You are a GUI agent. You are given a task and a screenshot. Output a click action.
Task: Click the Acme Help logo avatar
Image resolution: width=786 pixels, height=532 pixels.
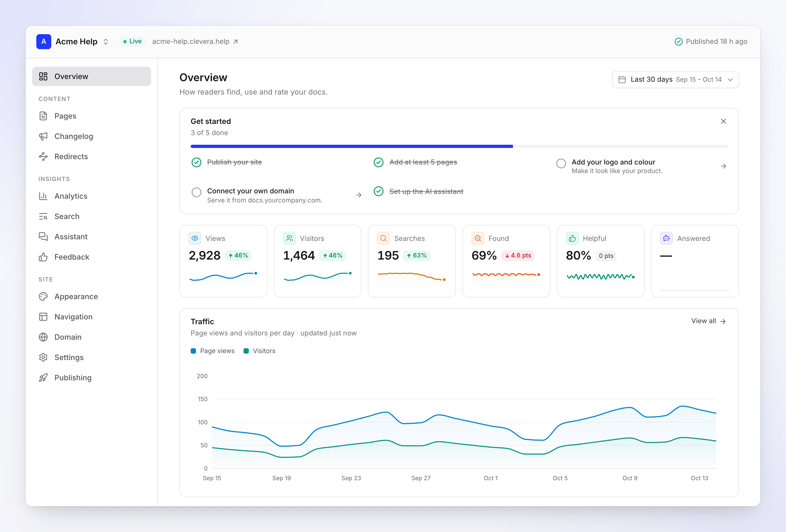click(44, 42)
